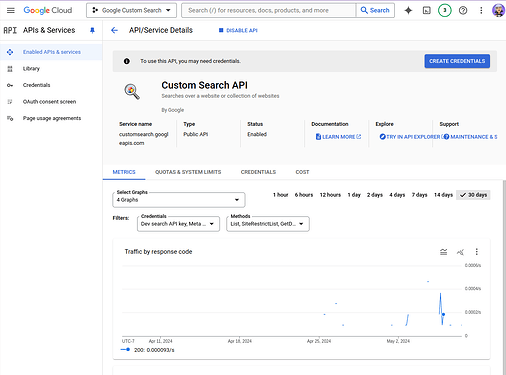This screenshot has width=506, height=375.
Task: Click the Enabled APIs & services icon
Action: coord(10,52)
